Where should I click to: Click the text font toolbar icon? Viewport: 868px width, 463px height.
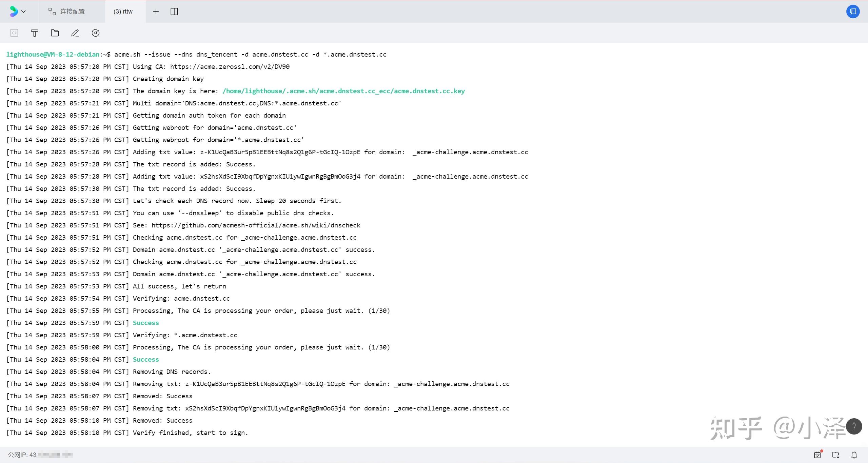[35, 33]
